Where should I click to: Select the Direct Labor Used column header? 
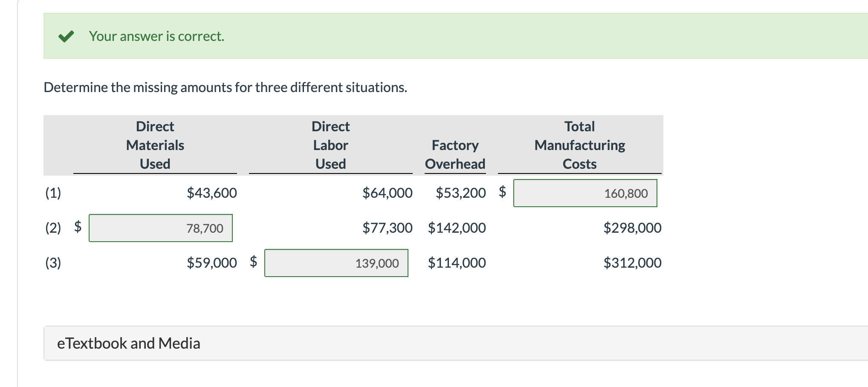330,145
